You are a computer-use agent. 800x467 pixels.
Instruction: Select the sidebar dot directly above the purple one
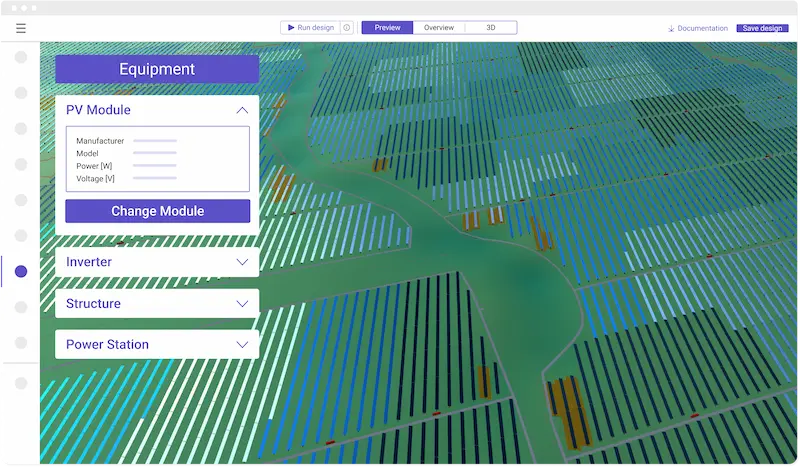pos(21,236)
